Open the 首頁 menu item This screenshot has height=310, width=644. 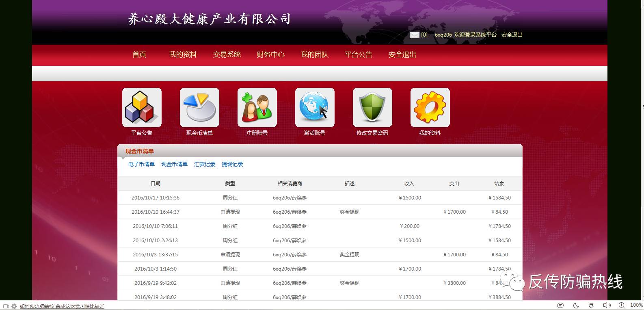[x=139, y=54]
